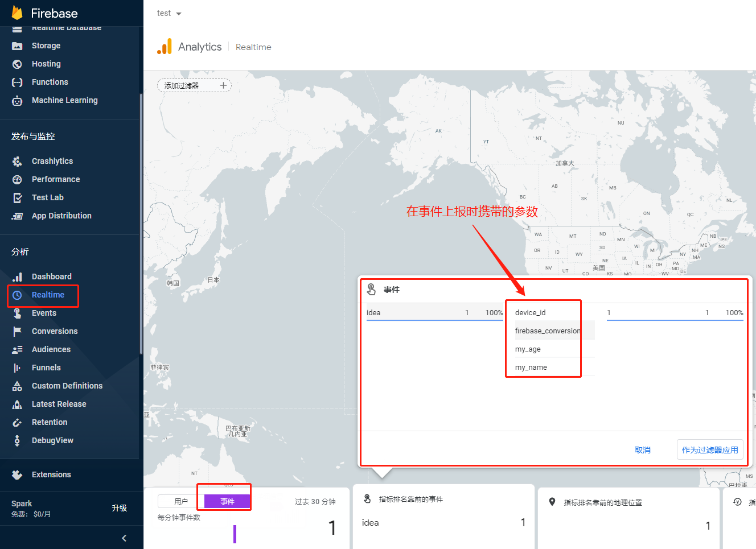Click the touch icon in 事件 popup header

point(371,290)
